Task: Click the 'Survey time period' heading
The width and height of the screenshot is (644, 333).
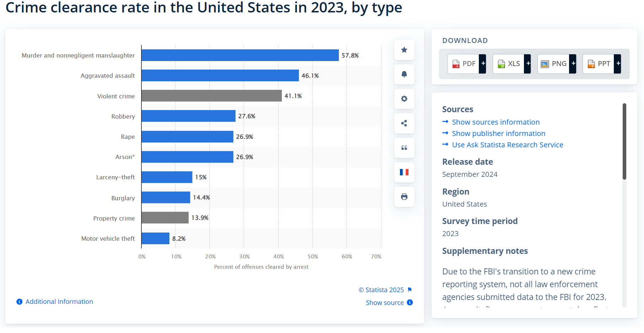Action: [x=480, y=221]
